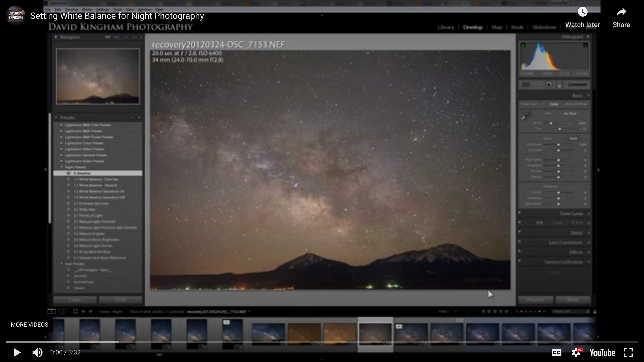Expand the Tone Curve panel

click(588, 214)
